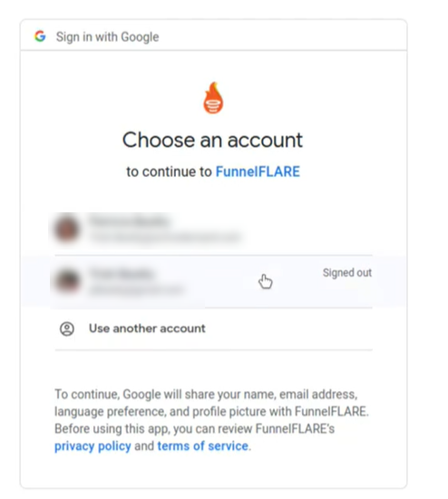Screen dimensions: 448x499
Task: Select the first blurred account avatar
Action: 66,230
